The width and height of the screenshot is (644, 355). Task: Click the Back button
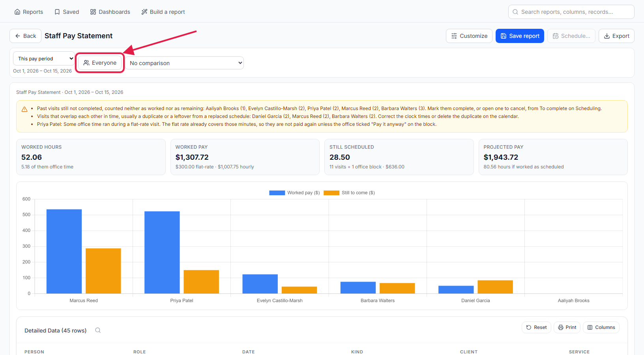[26, 36]
